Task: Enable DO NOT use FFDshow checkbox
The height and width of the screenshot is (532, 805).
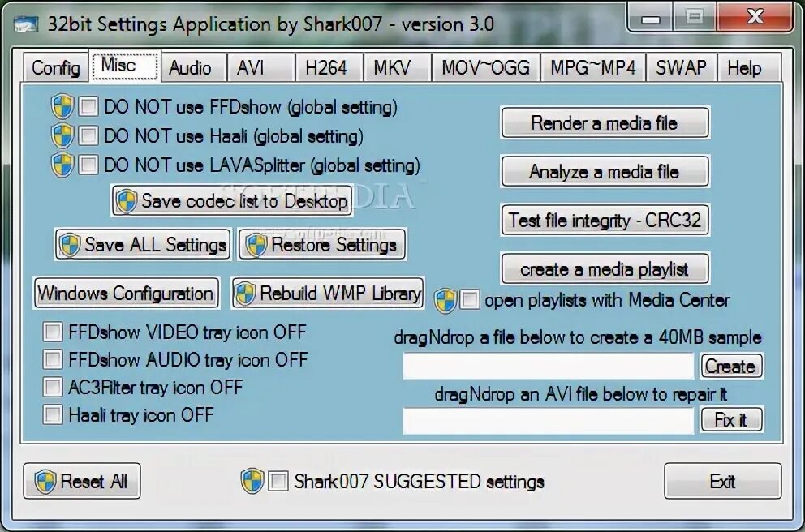Action: (88, 107)
